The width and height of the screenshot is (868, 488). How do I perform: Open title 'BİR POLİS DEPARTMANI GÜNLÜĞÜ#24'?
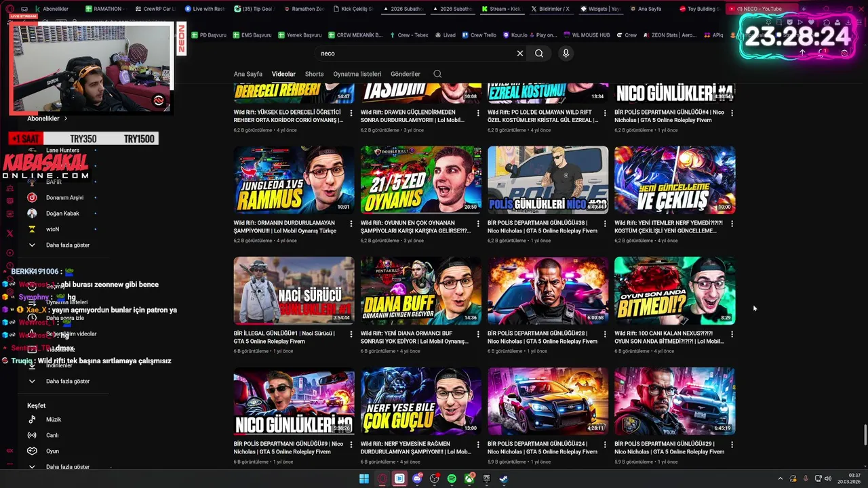pyautogui.click(x=542, y=447)
